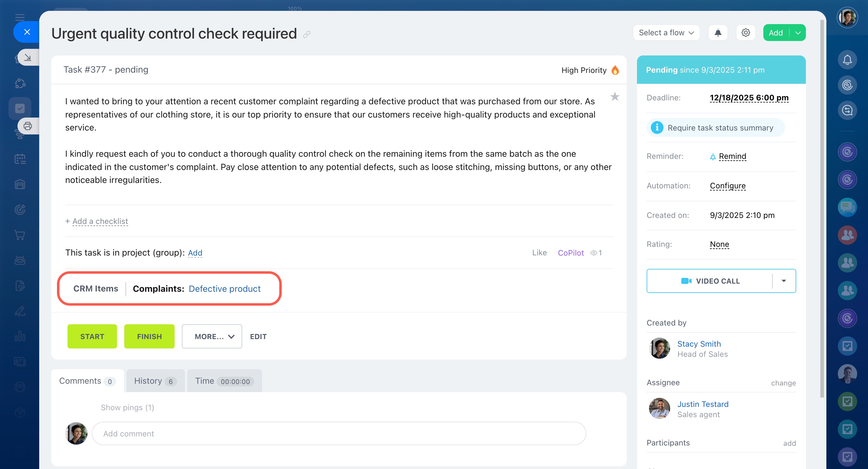Click the print task icon

click(x=28, y=126)
